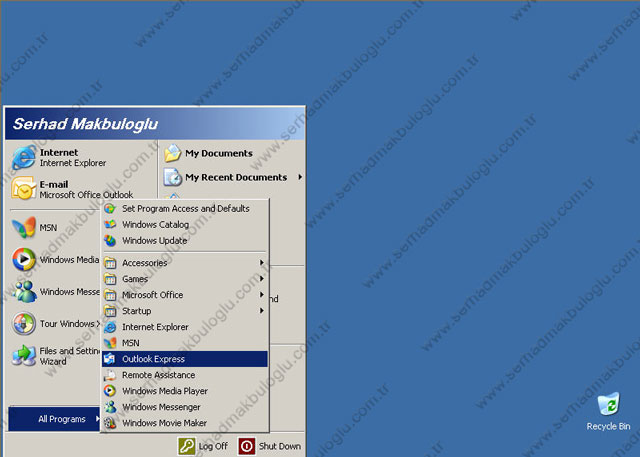Click the Files and Settings Transfer Wizard icon
The image size is (640, 457).
point(24,355)
